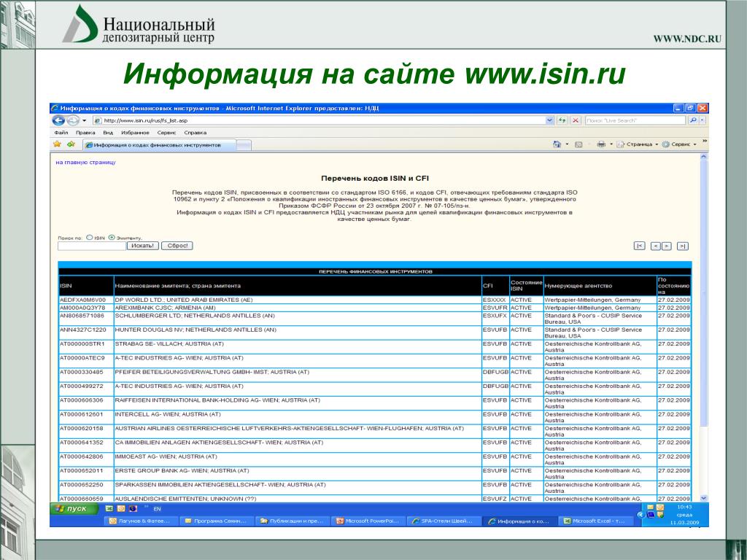Open the Сервис toolbar gear menu
The width and height of the screenshot is (747, 560).
[679, 144]
